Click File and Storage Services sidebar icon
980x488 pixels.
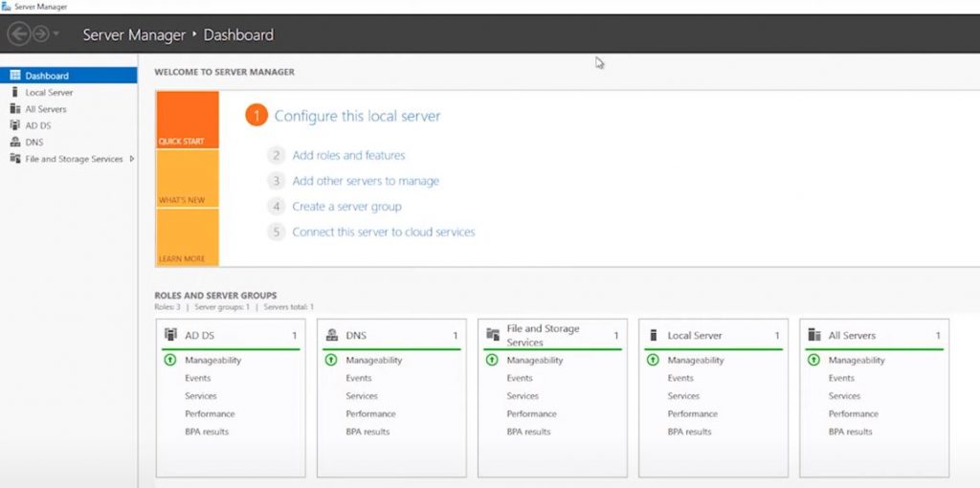[15, 159]
